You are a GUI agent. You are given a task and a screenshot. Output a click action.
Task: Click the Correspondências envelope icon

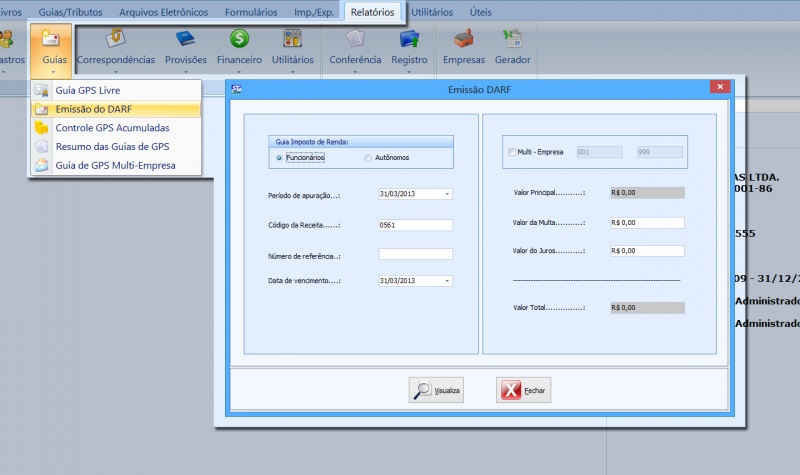116,40
